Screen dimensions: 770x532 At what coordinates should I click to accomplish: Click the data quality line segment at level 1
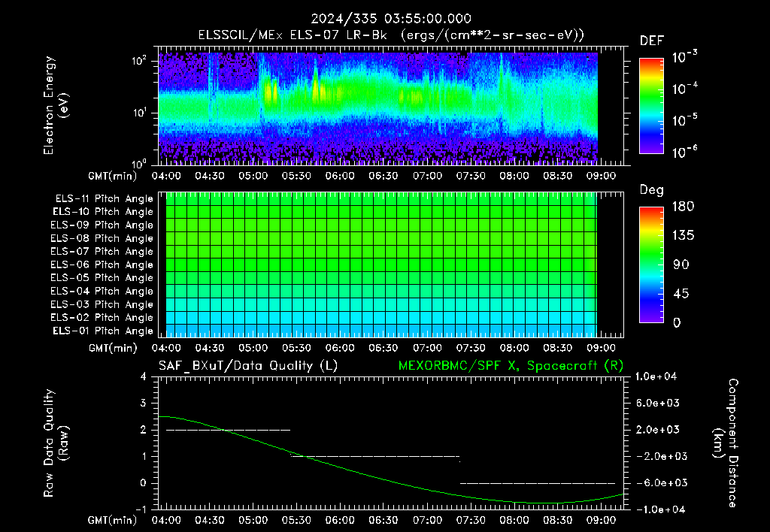tap(376, 456)
